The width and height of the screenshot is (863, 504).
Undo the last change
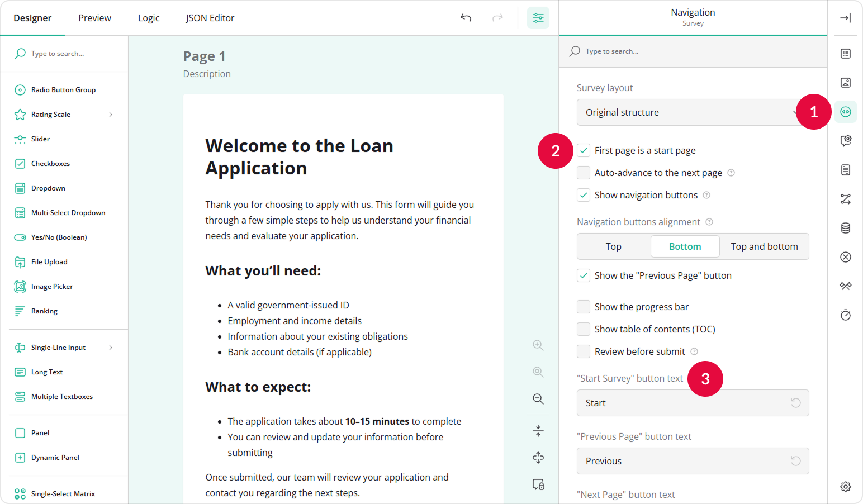(x=466, y=18)
